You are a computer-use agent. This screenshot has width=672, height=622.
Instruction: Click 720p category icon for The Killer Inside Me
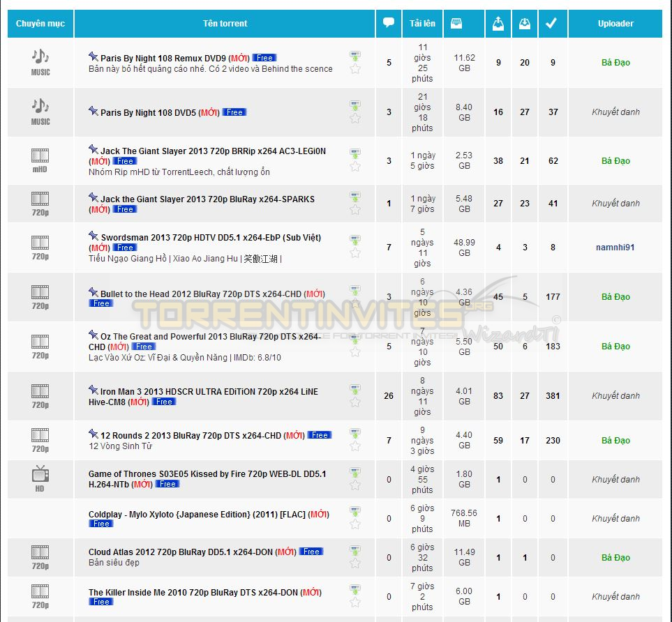click(x=40, y=596)
